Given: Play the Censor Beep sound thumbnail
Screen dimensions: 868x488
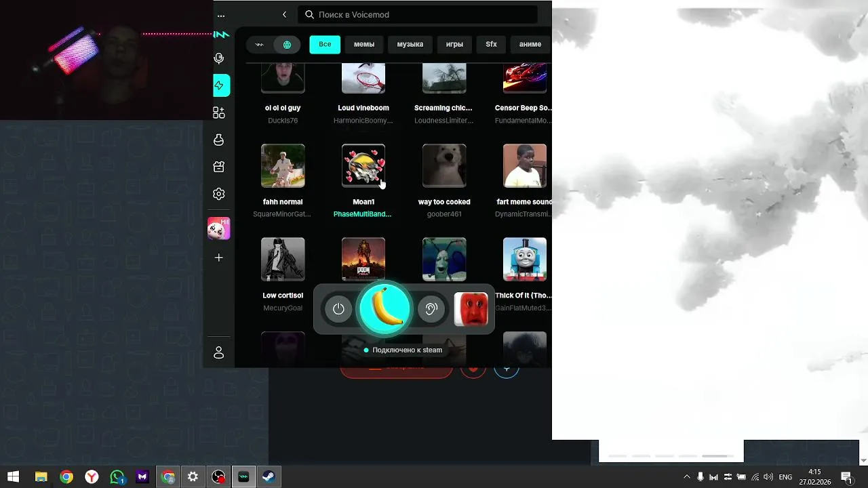Looking at the screenshot, I should click(x=525, y=78).
